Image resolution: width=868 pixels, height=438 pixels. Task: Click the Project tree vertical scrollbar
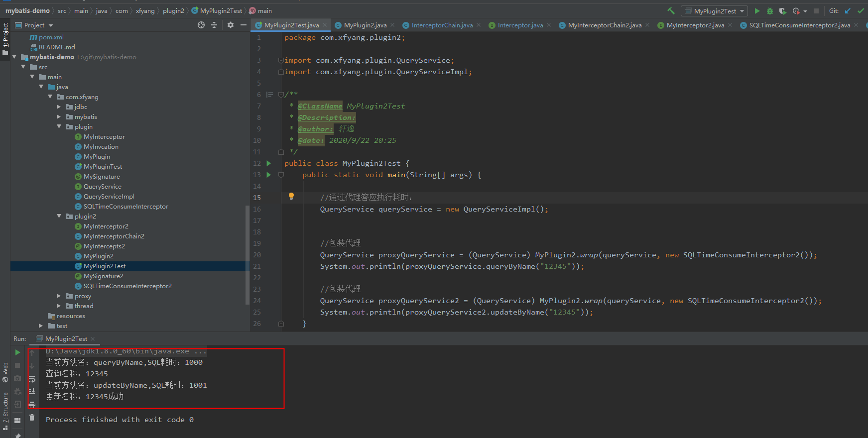[248, 254]
